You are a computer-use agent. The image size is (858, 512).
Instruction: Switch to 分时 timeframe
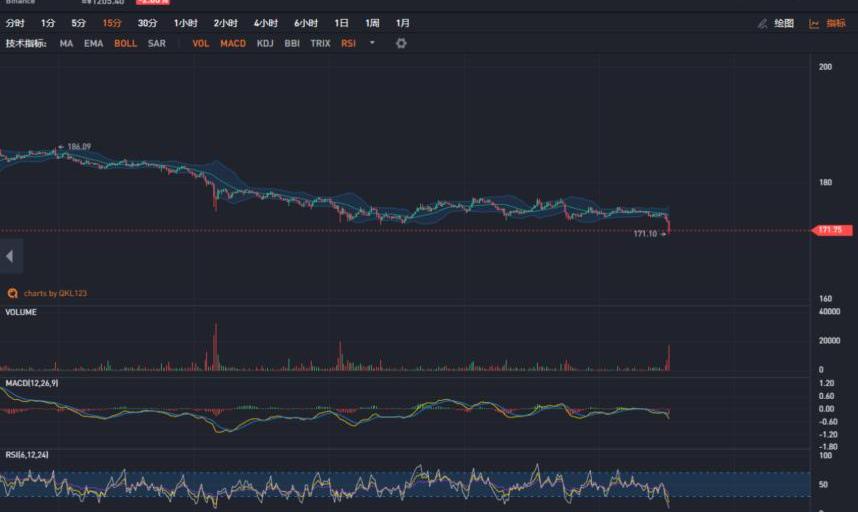click(x=15, y=23)
